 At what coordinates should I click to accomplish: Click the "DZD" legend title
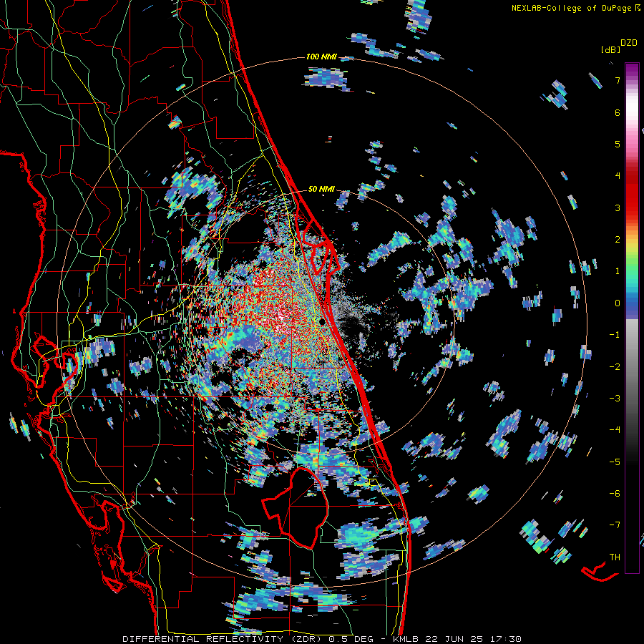pos(629,43)
